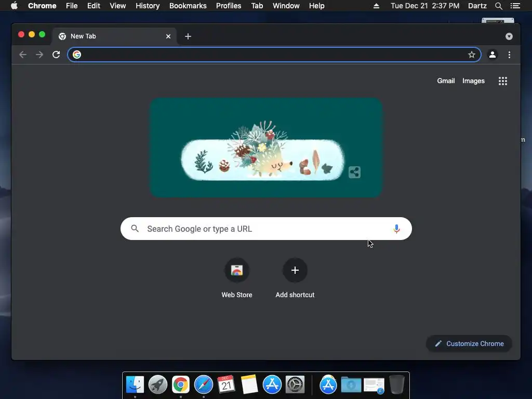Open the Google apps grid
The width and height of the screenshot is (532, 399).
[x=503, y=81]
